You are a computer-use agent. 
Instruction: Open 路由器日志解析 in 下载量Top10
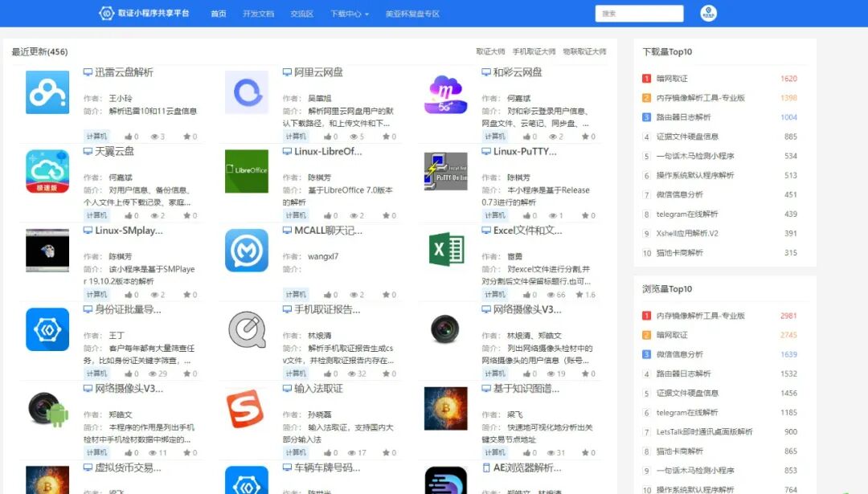684,117
